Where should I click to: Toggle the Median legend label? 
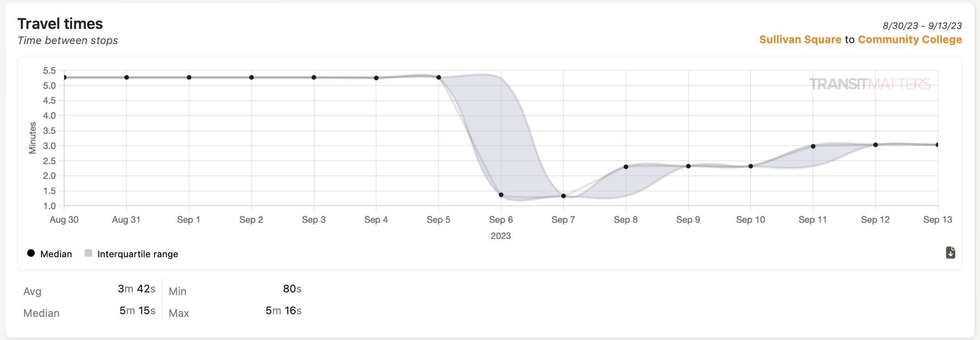(x=56, y=254)
